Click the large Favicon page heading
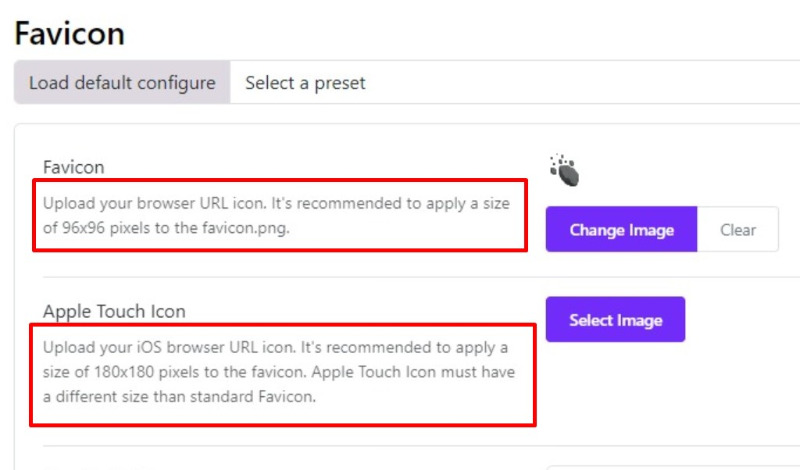Image resolution: width=800 pixels, height=470 pixels. (69, 34)
